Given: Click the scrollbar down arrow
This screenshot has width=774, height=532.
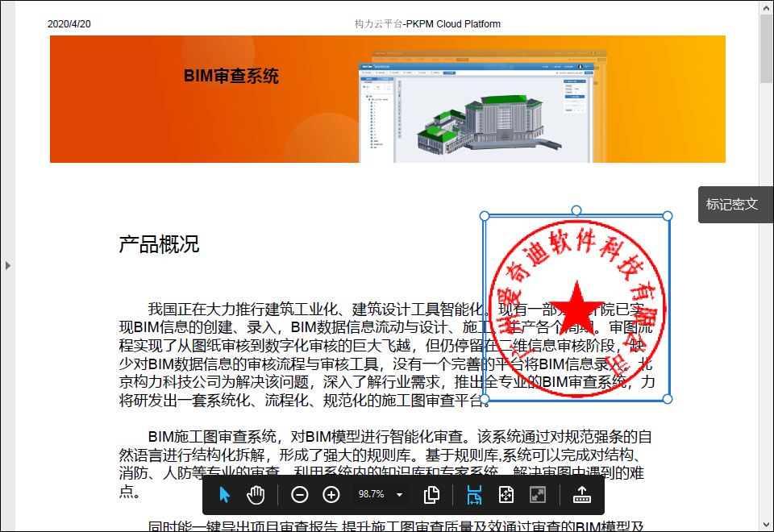Looking at the screenshot, I should pos(766,525).
